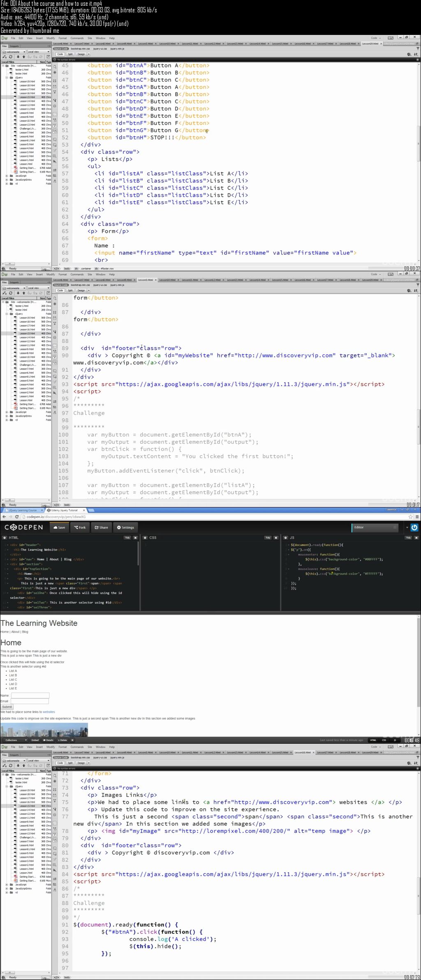Screen dimensions: 421x980
Task: Click the Share button in CodePen
Action: coord(101,527)
